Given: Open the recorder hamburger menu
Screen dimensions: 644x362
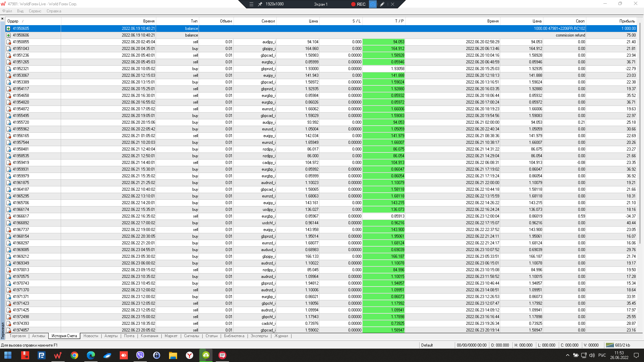Looking at the screenshot, I should tap(251, 4).
